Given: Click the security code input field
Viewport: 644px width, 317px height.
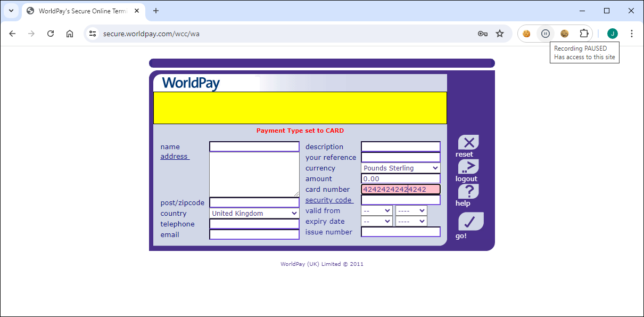Looking at the screenshot, I should (401, 200).
